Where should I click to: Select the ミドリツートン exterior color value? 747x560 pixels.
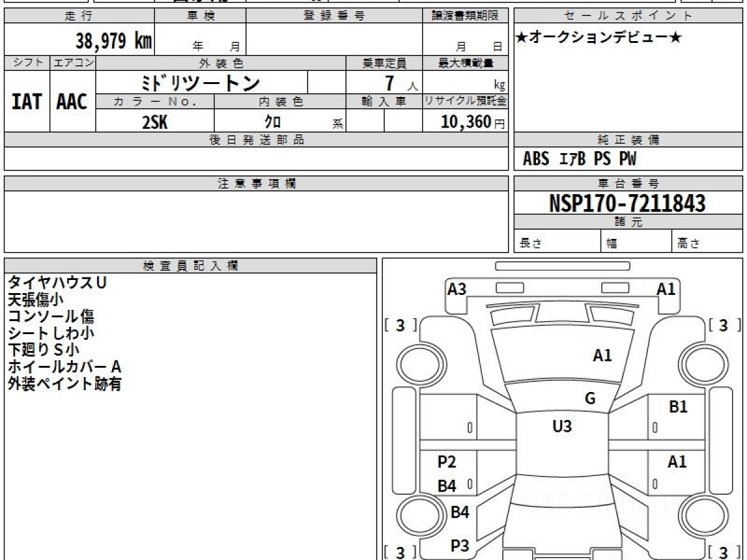pyautogui.click(x=202, y=82)
